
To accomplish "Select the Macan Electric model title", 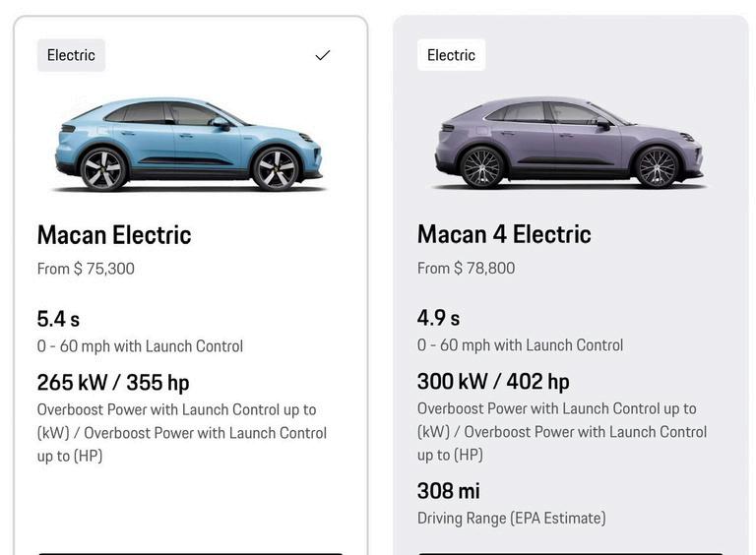I will (x=114, y=235).
